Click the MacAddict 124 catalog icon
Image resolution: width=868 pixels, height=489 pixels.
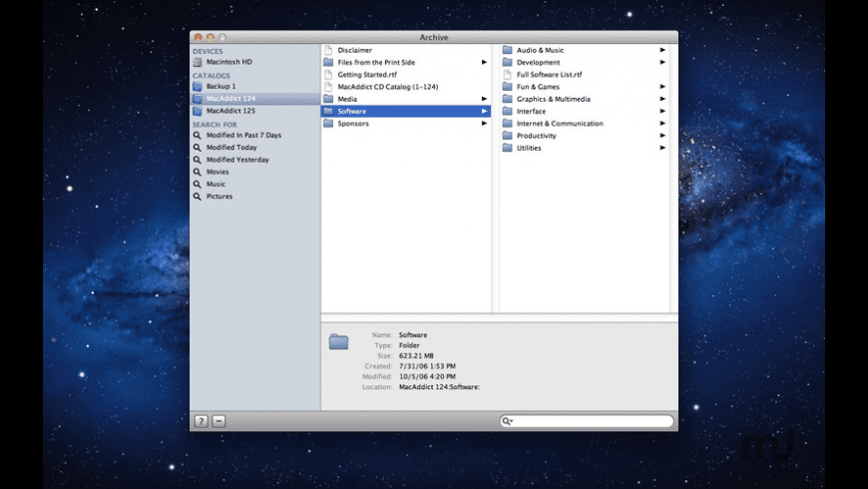coord(198,99)
